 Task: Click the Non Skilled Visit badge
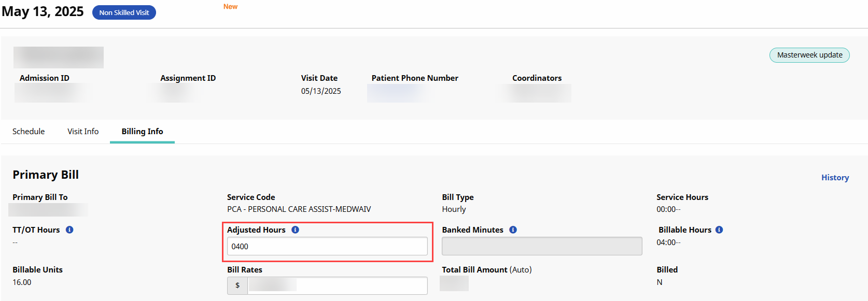click(124, 12)
